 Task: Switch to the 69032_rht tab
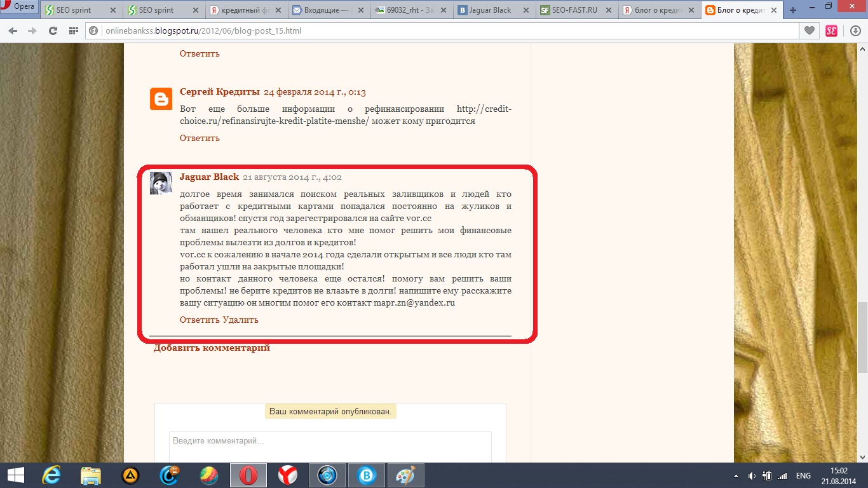(x=411, y=10)
